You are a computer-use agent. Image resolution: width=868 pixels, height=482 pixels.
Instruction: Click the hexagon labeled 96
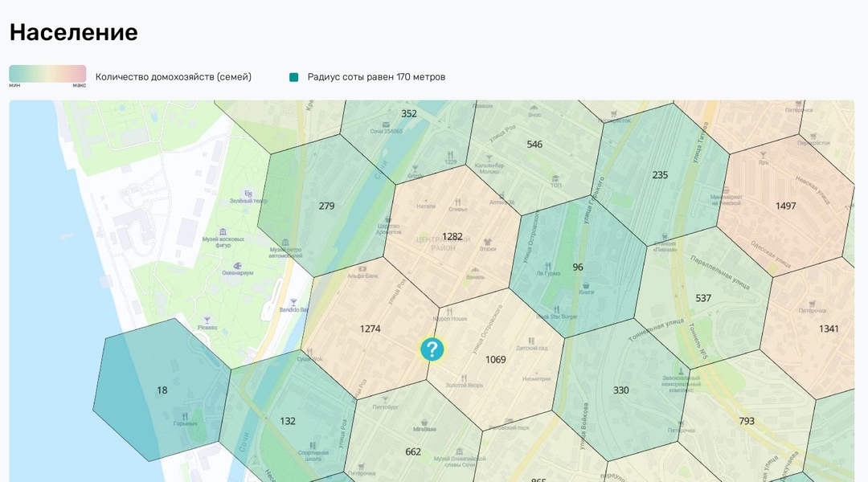pos(578,267)
